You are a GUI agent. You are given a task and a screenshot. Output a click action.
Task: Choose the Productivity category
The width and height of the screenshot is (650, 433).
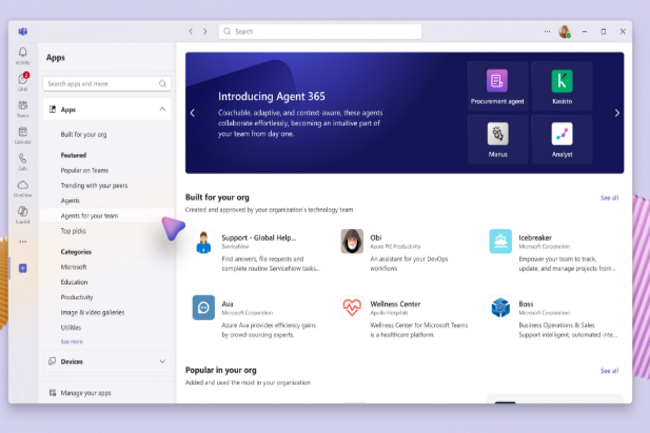77,297
